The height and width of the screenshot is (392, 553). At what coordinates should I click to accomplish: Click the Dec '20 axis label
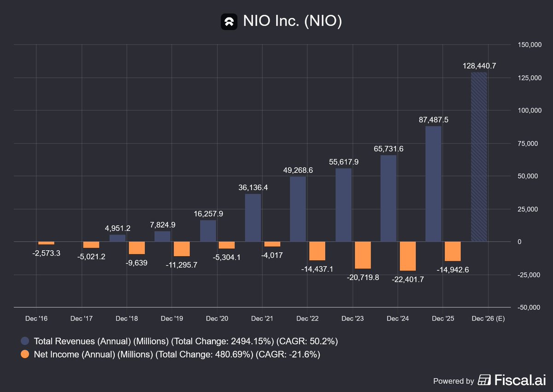click(x=217, y=318)
